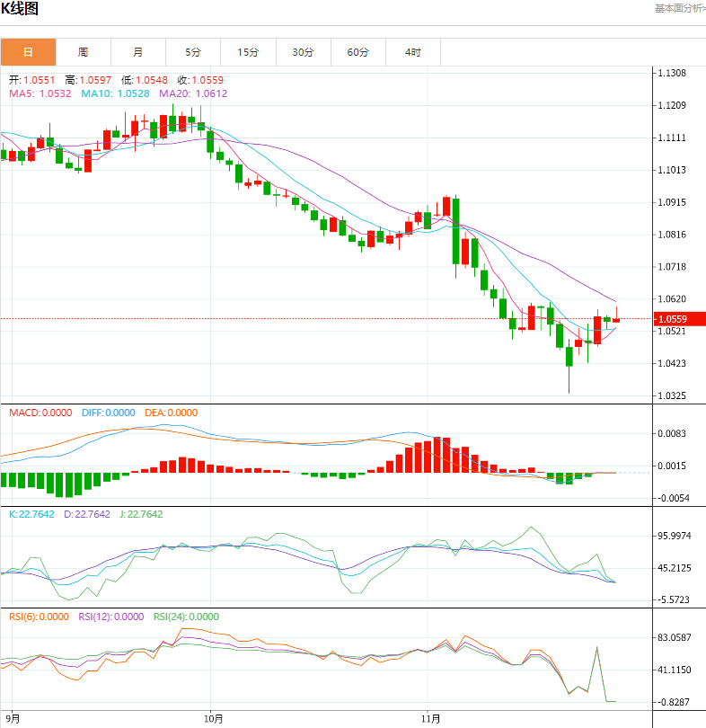Switch to the 月 monthly tab
This screenshot has height=728, width=706.
click(137, 52)
